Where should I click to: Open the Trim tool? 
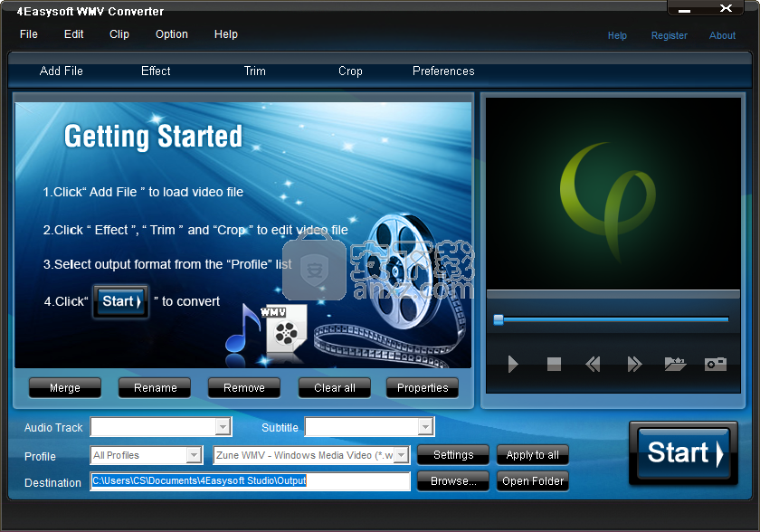point(254,71)
